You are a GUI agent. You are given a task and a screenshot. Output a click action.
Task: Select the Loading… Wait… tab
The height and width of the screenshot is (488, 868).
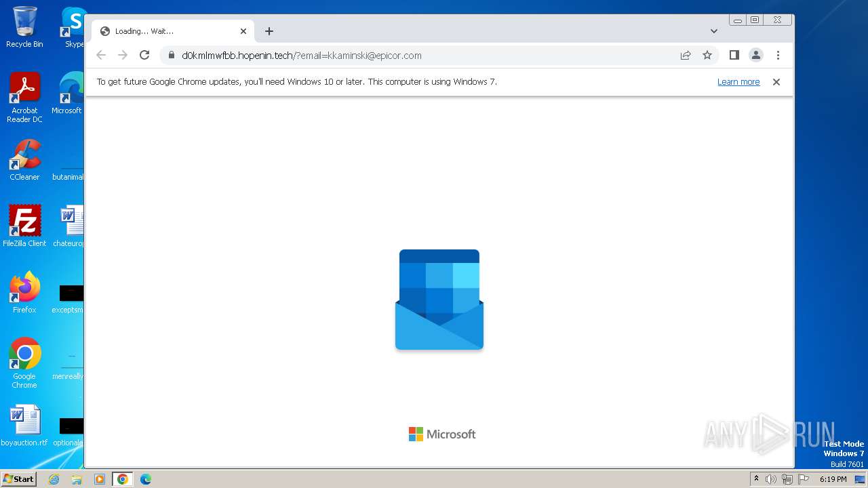pos(173,31)
